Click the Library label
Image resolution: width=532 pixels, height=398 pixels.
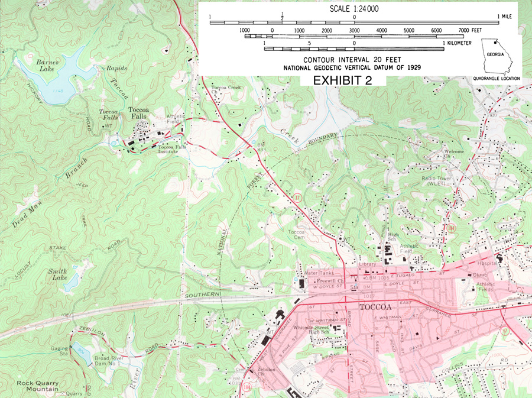point(368,264)
